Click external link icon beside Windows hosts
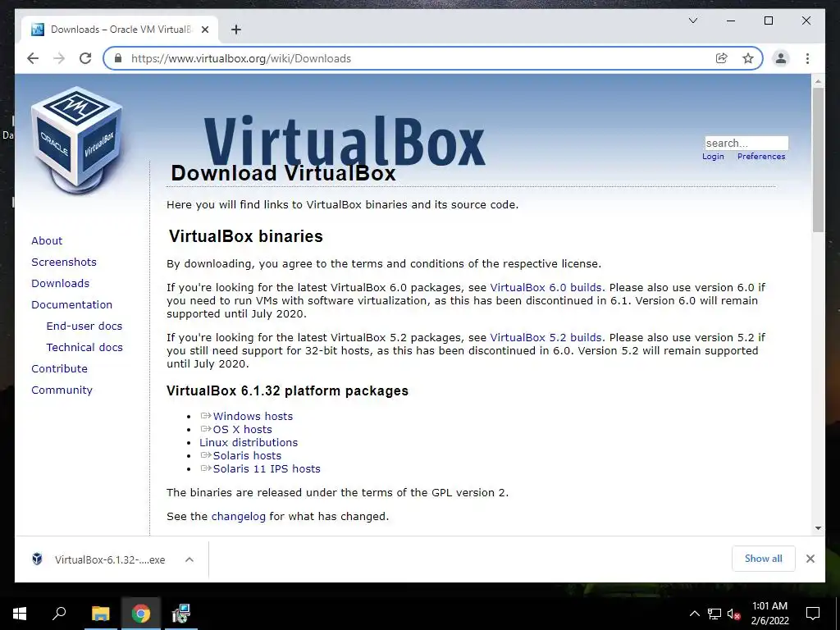The height and width of the screenshot is (630, 840). [x=206, y=416]
